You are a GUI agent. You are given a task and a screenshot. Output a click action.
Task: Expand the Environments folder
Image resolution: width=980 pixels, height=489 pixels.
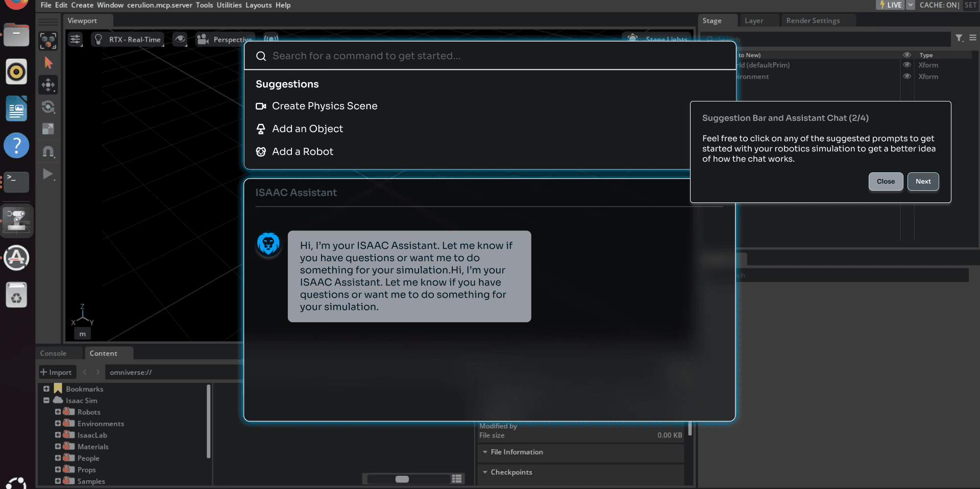pyautogui.click(x=58, y=423)
